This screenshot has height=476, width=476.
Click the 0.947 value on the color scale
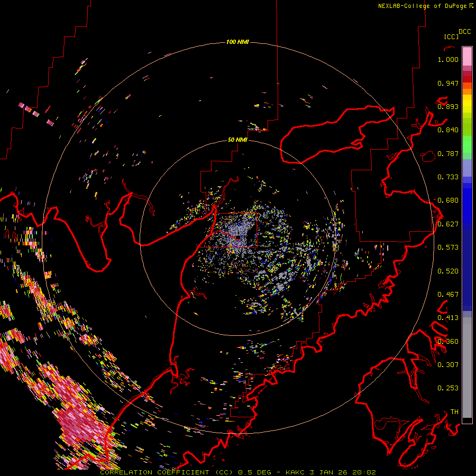coord(448,83)
